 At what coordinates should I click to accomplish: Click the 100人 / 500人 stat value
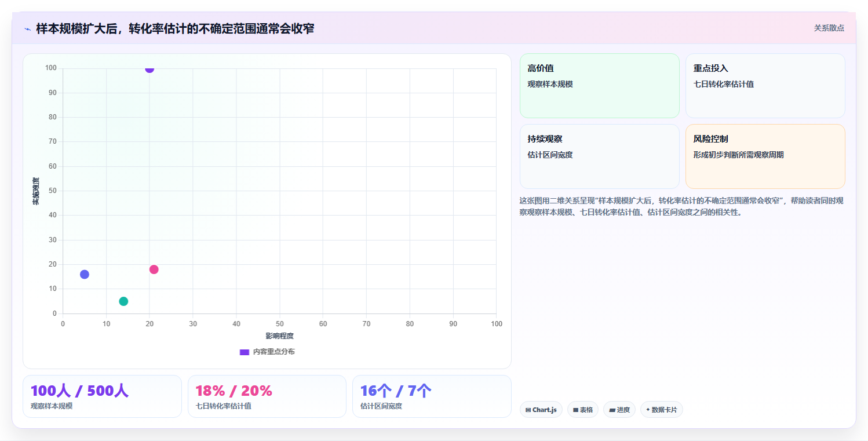[79, 391]
